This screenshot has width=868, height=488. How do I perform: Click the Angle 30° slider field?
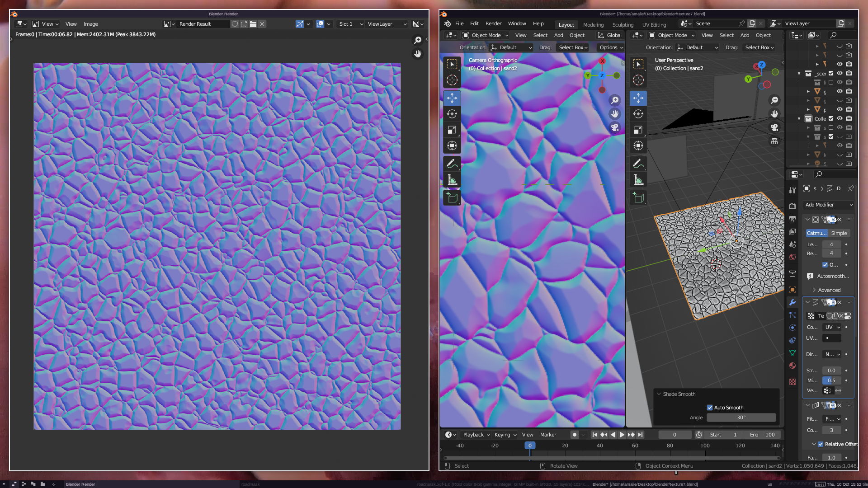(741, 418)
